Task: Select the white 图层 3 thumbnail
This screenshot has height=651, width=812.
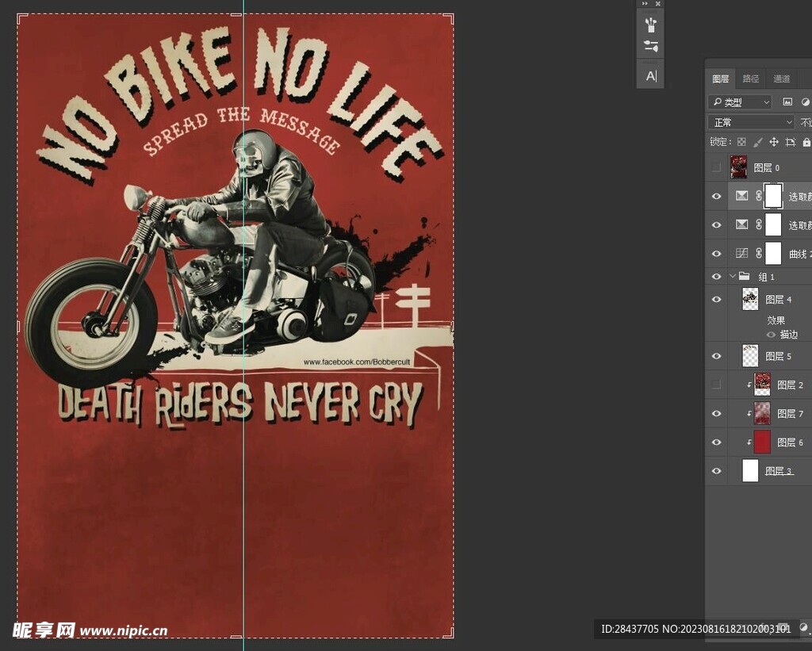Action: pos(750,471)
